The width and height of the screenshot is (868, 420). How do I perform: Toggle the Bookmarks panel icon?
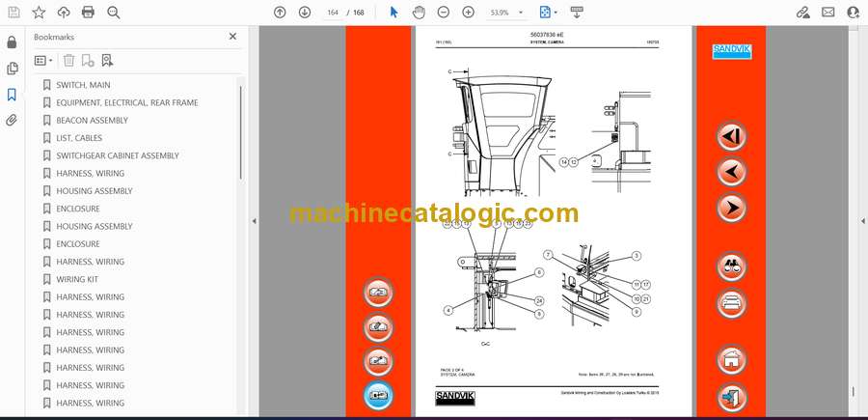(12, 95)
